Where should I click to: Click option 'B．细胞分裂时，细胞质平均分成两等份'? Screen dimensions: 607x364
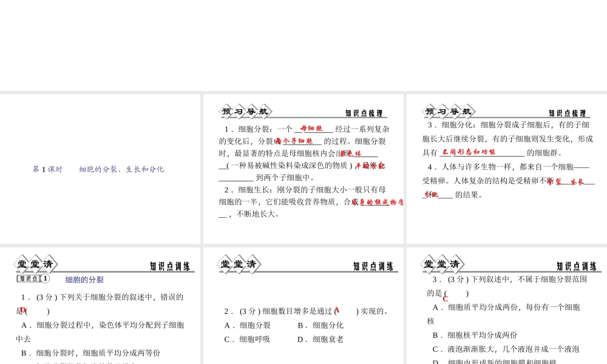point(90,353)
